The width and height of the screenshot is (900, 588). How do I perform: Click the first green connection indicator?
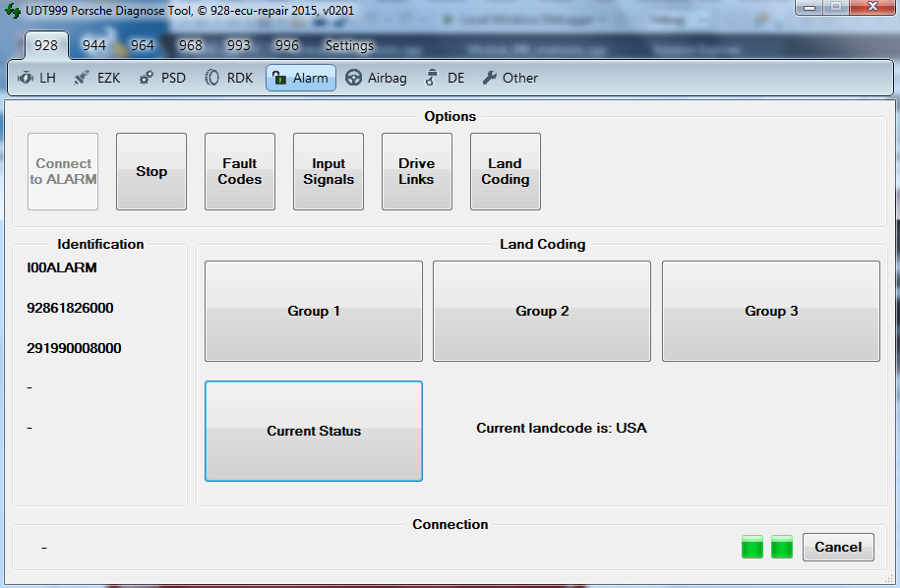click(752, 547)
